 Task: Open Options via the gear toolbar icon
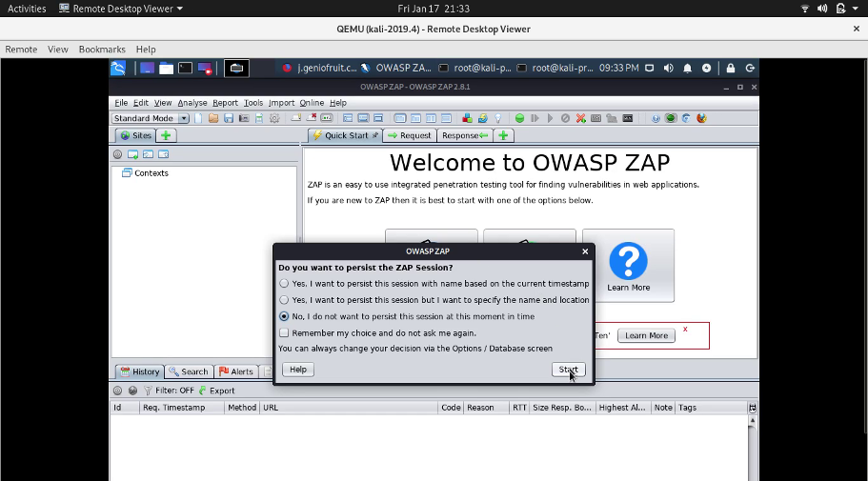274,118
